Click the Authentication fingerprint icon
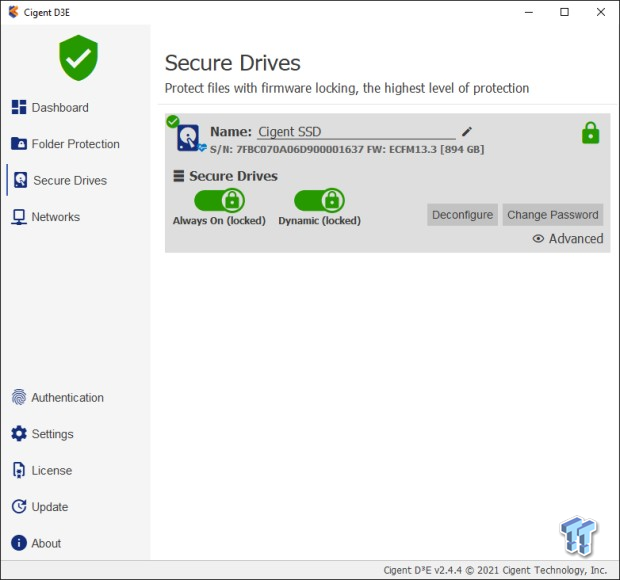Image resolution: width=620 pixels, height=580 pixels. pos(19,397)
